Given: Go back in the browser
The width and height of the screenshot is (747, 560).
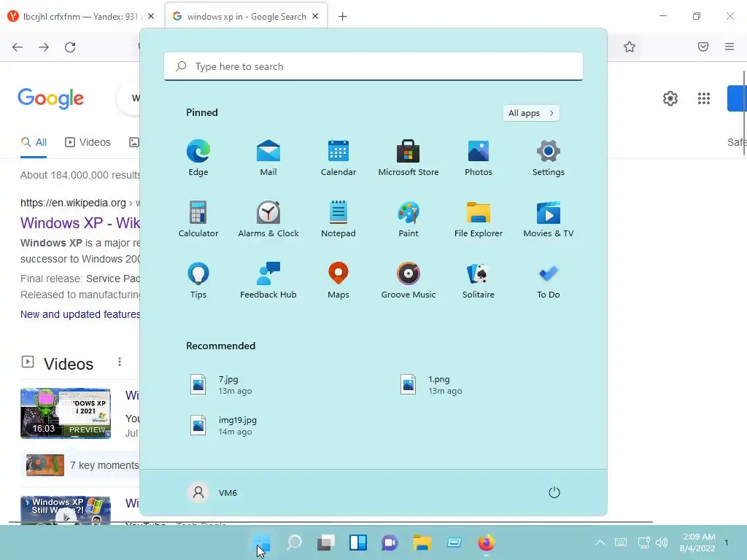Looking at the screenshot, I should tap(18, 47).
